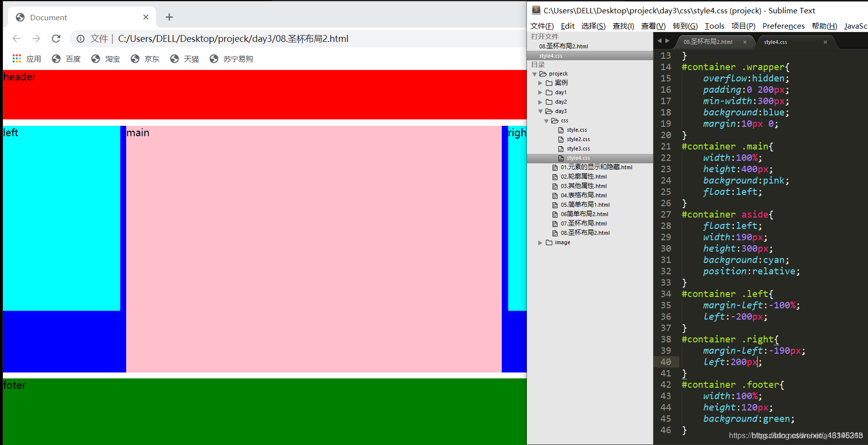Click the day3 folder icon
868x445 pixels.
tap(549, 111)
